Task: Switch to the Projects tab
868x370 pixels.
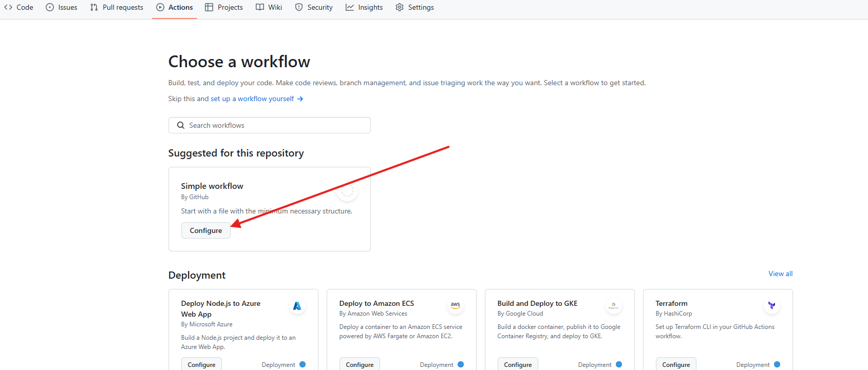Action: coord(224,7)
